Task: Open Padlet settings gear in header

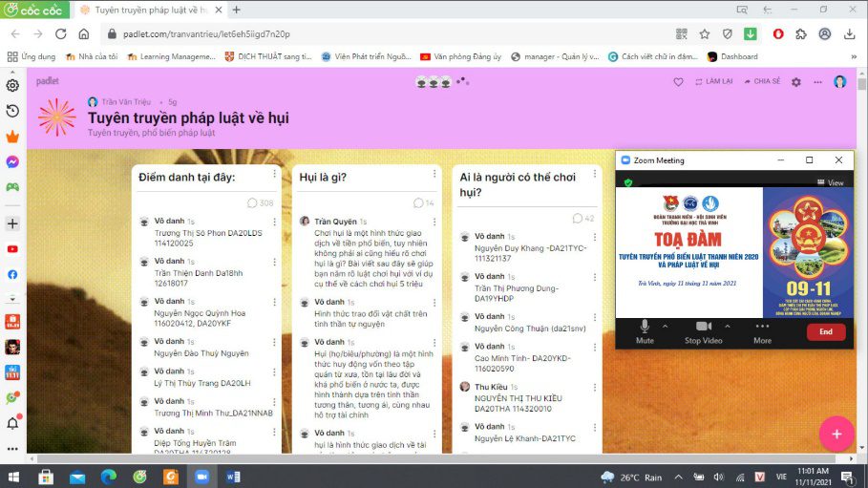Action: 796,82
